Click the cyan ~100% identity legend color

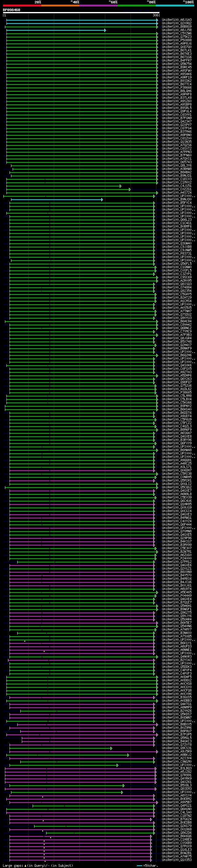click(175, 6)
